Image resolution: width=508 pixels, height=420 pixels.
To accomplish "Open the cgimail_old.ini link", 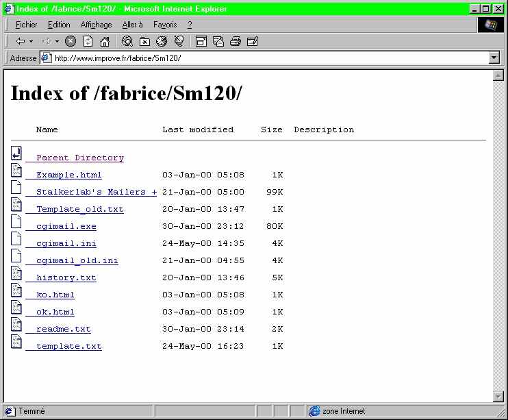I will 77,261.
